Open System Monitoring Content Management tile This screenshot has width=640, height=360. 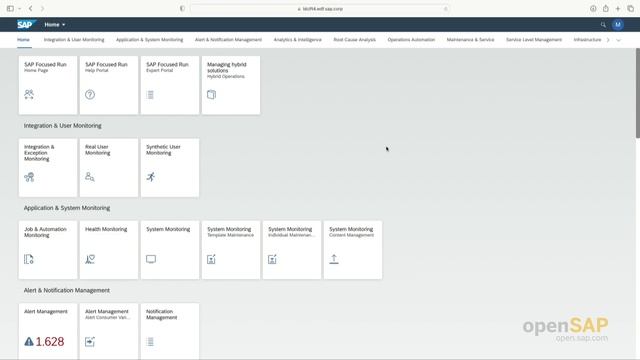353,250
